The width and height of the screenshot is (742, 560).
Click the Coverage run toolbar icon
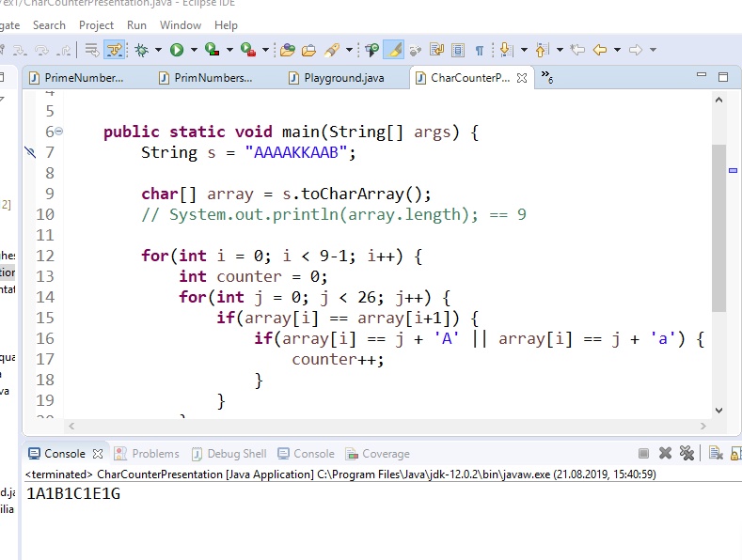click(212, 50)
